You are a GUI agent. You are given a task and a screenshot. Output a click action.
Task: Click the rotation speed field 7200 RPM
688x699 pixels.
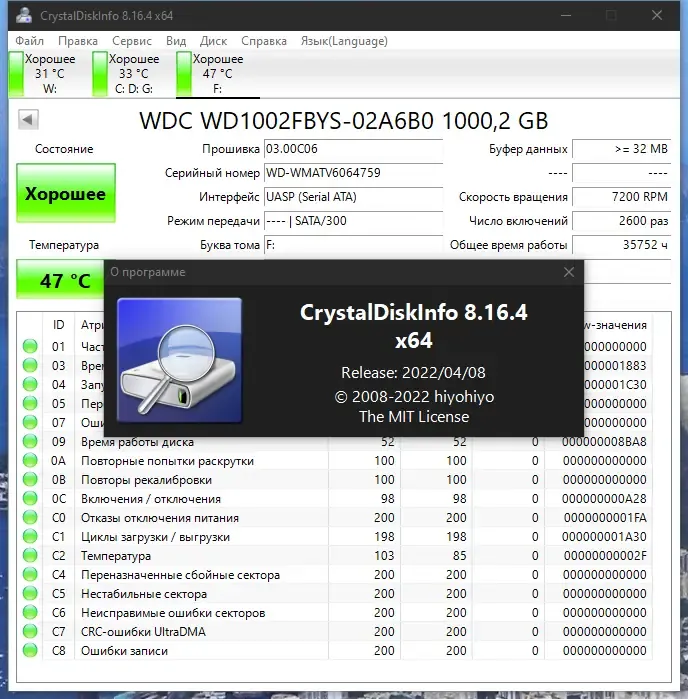point(622,197)
